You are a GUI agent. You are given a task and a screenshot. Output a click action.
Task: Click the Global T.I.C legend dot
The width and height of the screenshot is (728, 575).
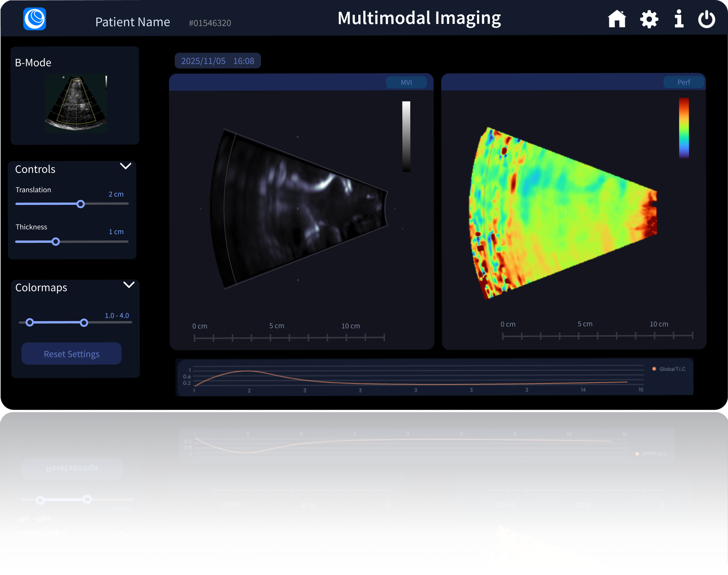654,369
